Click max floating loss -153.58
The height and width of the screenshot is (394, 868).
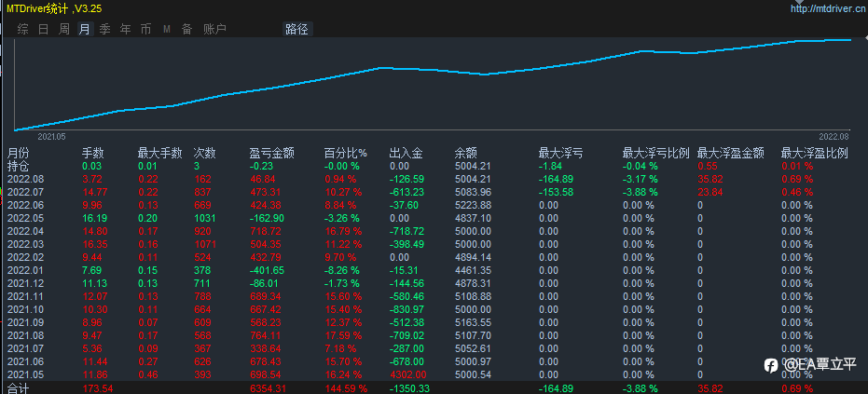(x=557, y=193)
